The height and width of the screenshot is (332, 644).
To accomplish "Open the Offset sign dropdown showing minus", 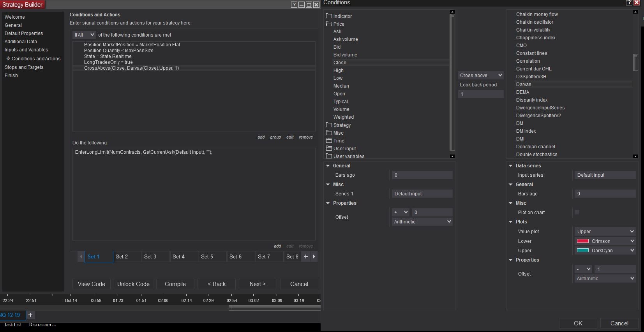I will [x=583, y=269].
